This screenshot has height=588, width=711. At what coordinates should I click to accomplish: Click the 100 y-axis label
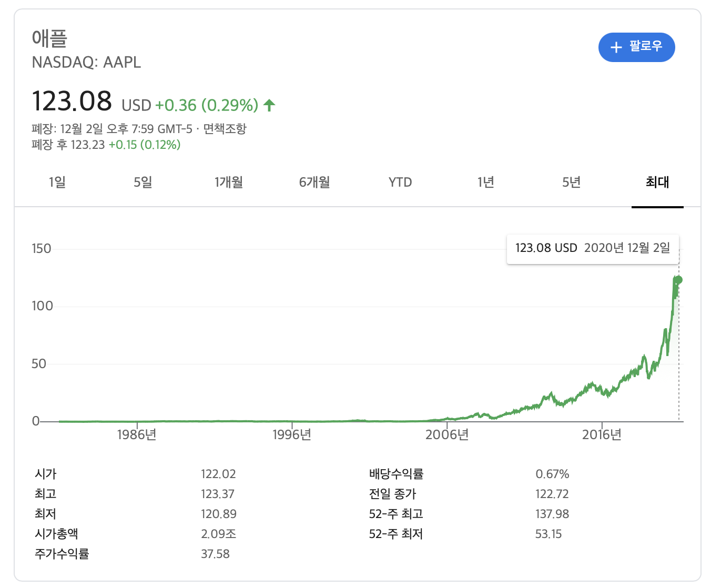pyautogui.click(x=42, y=306)
